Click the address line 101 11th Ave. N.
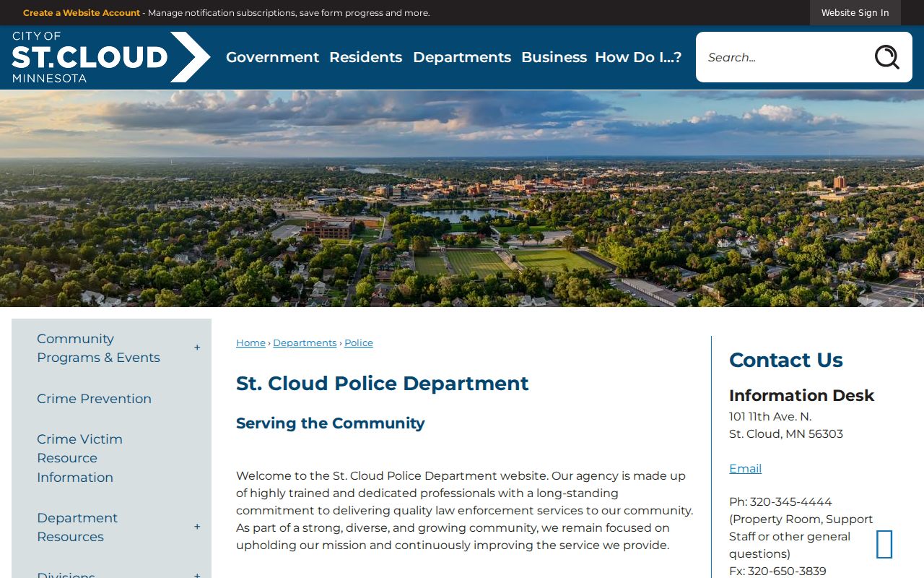Image resolution: width=924 pixels, height=578 pixels. (x=770, y=416)
